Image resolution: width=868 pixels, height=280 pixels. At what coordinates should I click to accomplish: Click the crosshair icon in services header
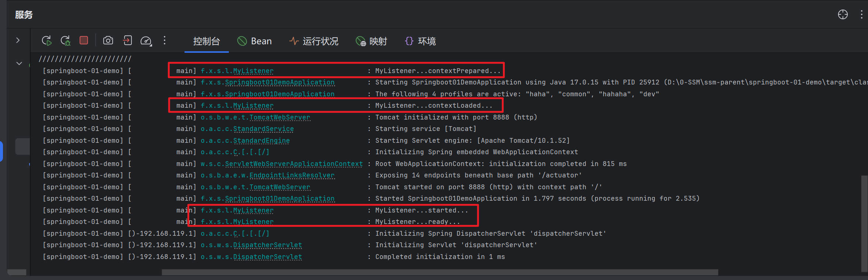click(843, 14)
